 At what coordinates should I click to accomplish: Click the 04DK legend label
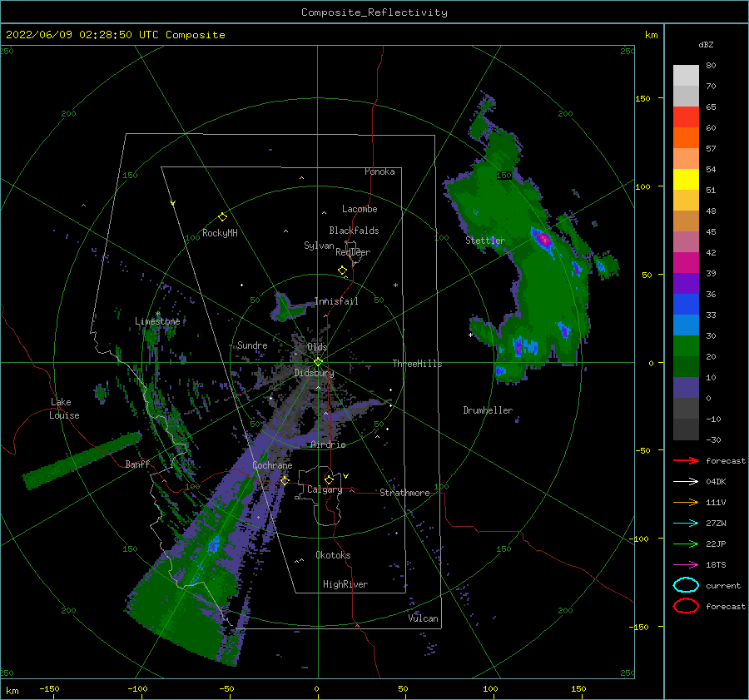[716, 482]
